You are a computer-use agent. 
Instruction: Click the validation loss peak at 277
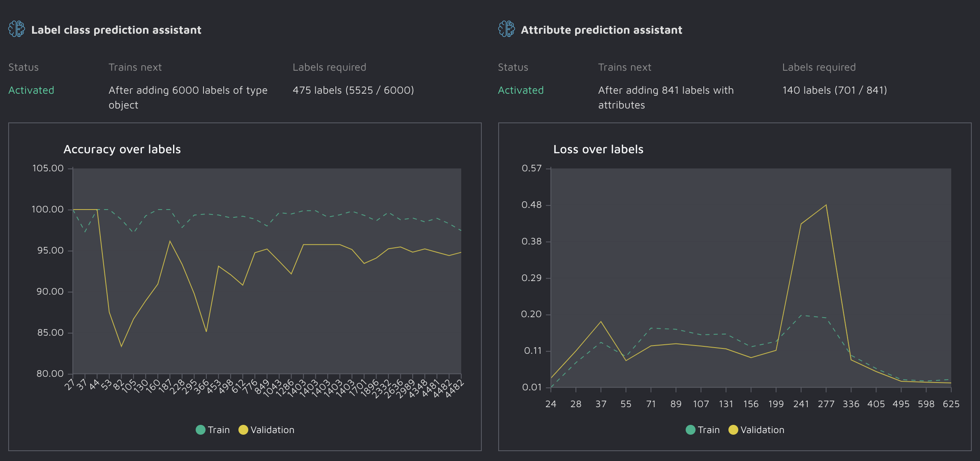coord(826,205)
